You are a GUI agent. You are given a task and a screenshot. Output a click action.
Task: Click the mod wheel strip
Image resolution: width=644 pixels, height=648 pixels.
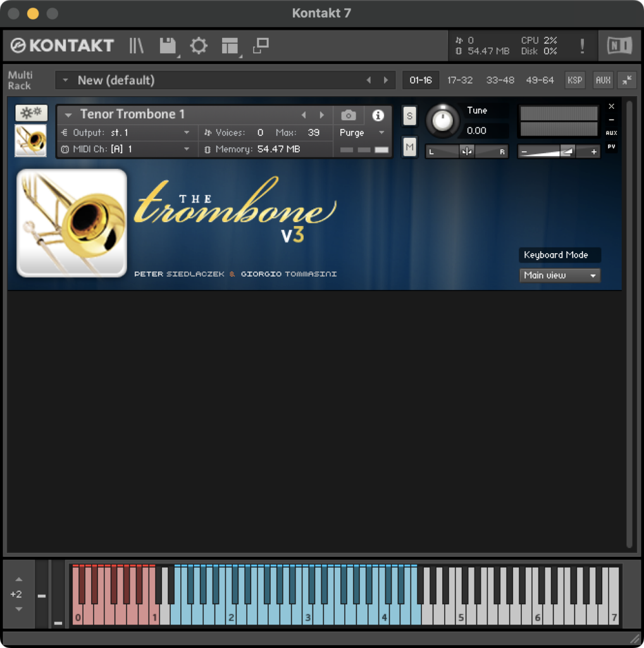(58, 594)
